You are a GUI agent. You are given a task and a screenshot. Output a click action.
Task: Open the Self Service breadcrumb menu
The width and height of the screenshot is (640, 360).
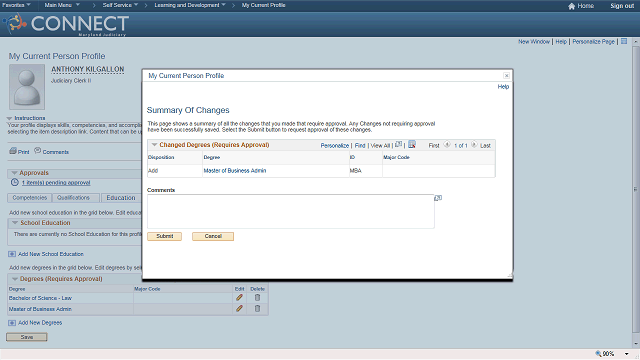pyautogui.click(x=120, y=5)
